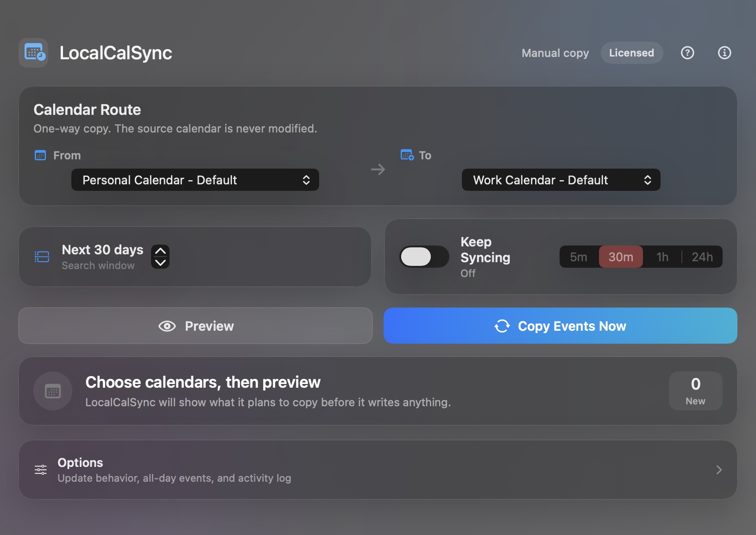Click the Calendar Route heading
Image resolution: width=756 pixels, height=535 pixels.
click(87, 110)
